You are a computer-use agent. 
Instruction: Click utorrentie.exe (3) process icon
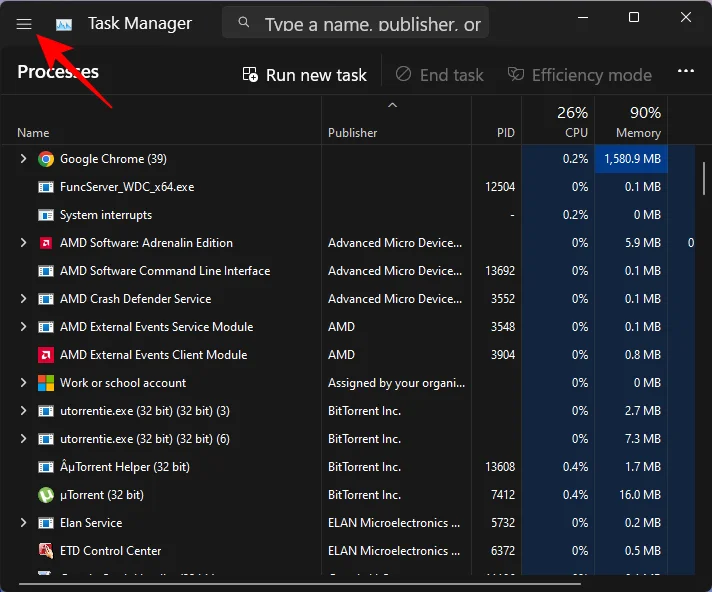click(x=46, y=411)
